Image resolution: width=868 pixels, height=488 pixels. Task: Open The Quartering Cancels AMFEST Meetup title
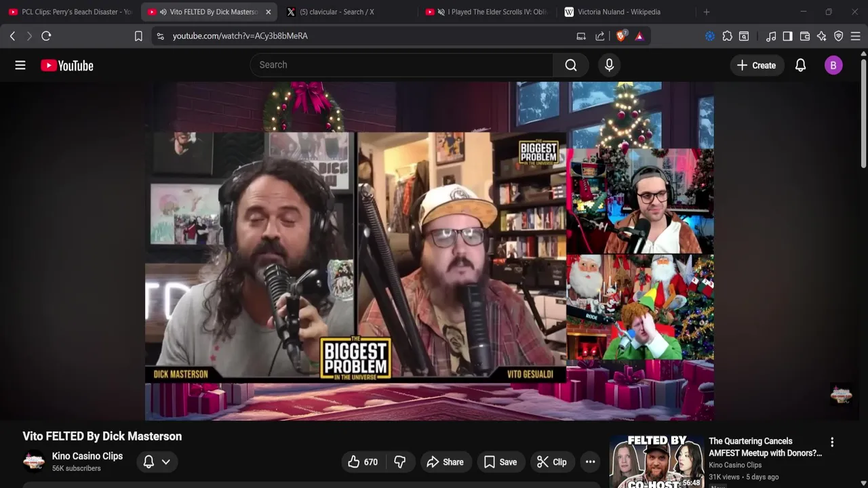(765, 447)
